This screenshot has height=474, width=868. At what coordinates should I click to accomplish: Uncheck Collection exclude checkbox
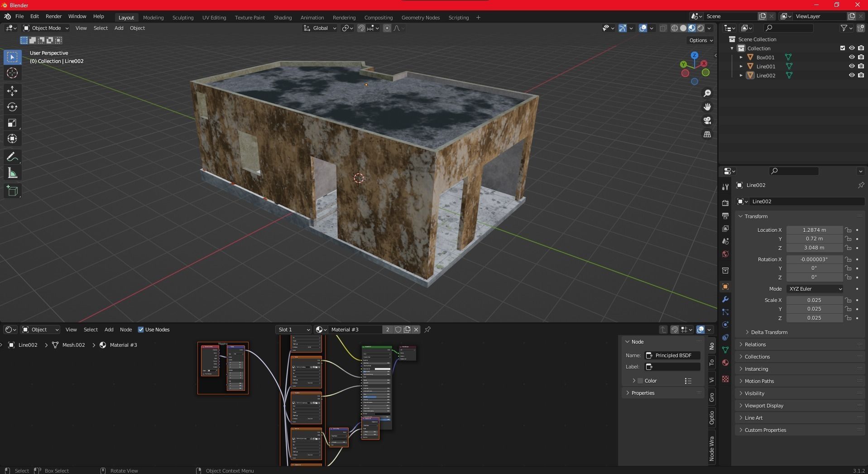point(842,48)
